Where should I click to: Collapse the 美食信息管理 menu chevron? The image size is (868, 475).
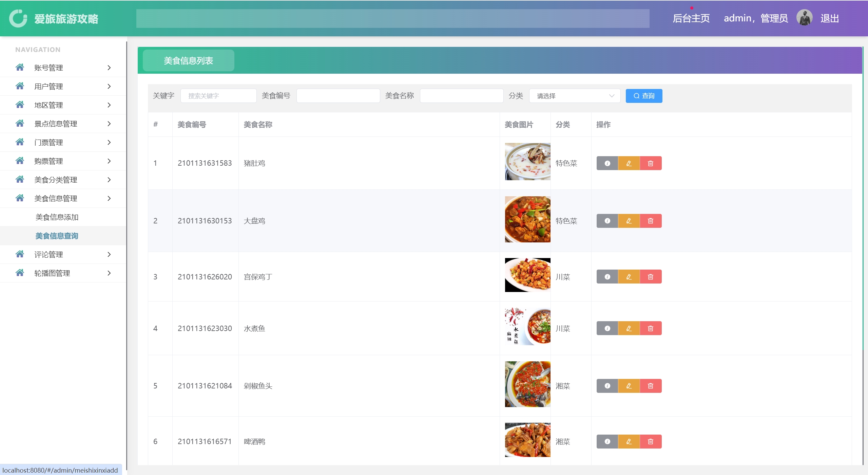pos(109,198)
